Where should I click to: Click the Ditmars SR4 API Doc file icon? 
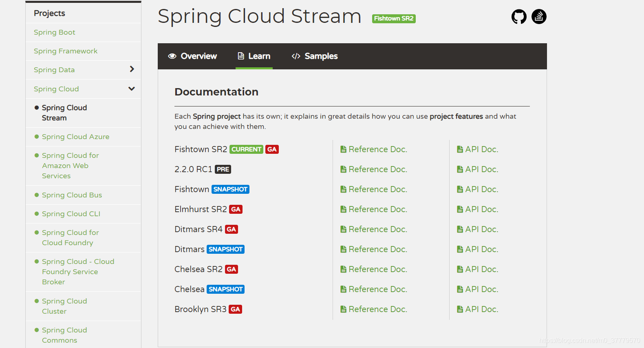pos(460,229)
